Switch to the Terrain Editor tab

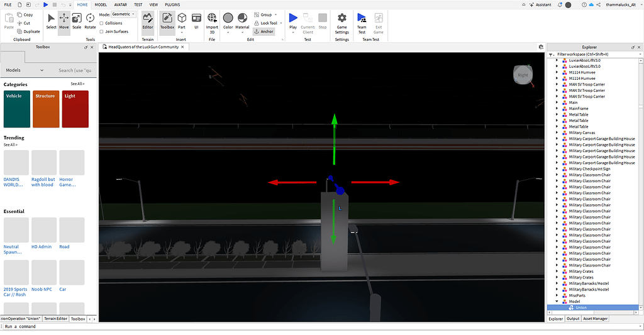(55, 319)
